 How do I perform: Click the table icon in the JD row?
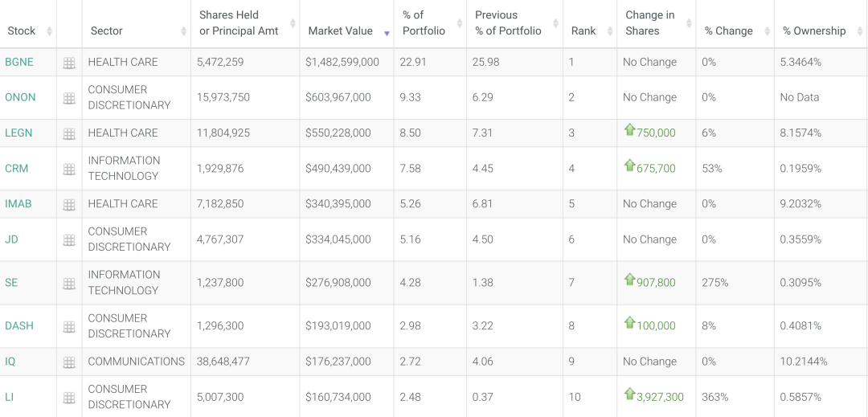pyautogui.click(x=69, y=239)
